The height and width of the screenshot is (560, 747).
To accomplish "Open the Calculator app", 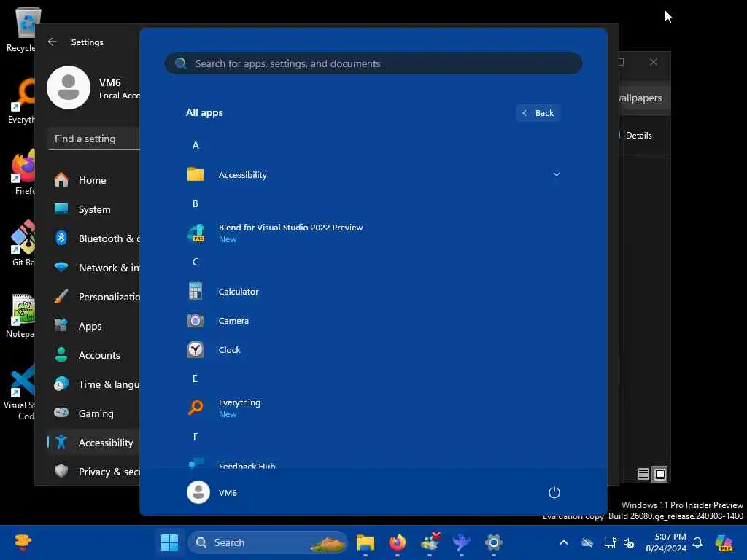I will pos(373,292).
